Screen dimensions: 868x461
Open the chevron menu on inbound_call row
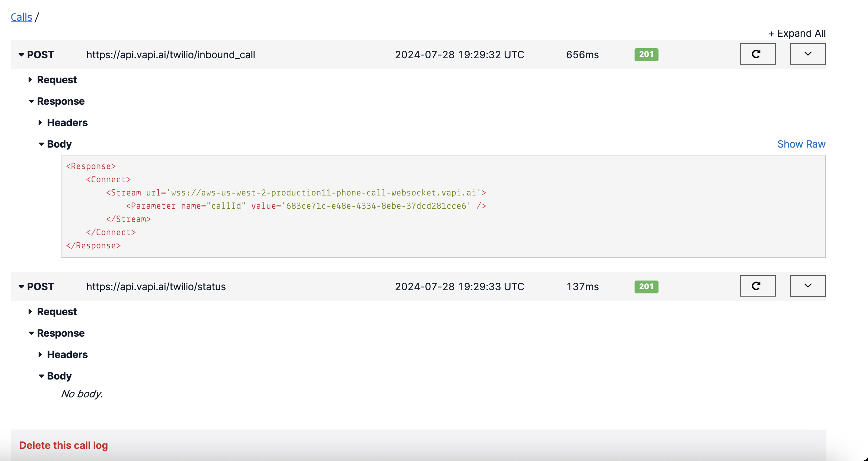[807, 54]
